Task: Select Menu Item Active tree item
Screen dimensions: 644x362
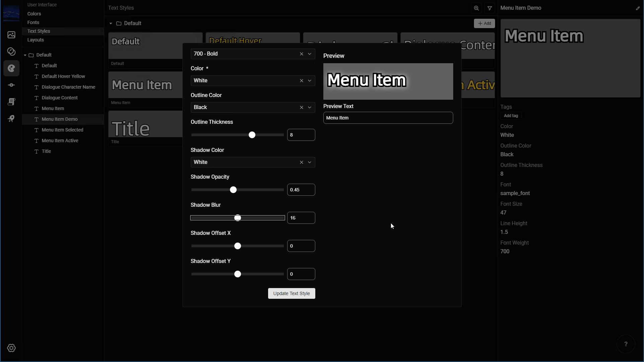Action: pyautogui.click(x=63, y=141)
